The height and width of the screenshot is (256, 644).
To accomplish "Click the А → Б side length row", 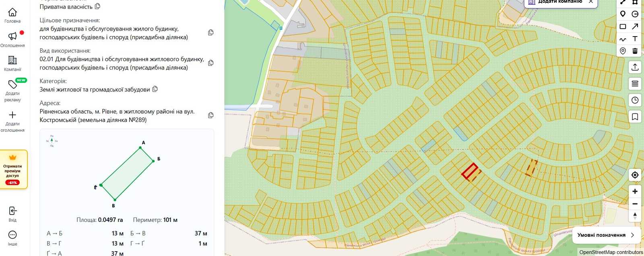I will (85, 233).
